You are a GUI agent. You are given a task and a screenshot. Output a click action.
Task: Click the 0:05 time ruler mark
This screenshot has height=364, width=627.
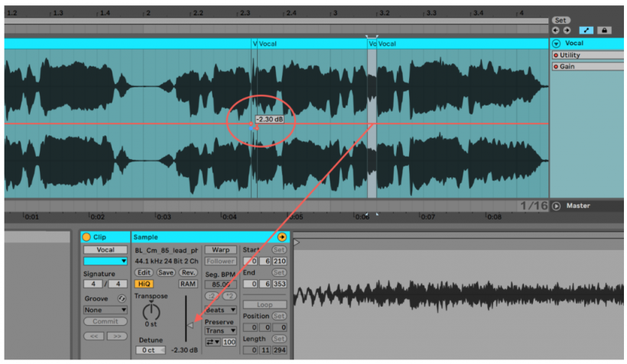point(295,217)
